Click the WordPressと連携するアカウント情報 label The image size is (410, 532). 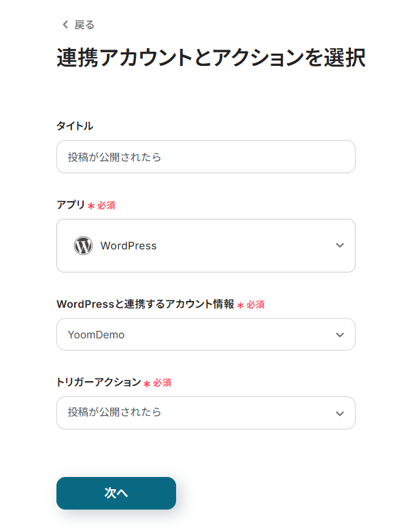pyautogui.click(x=145, y=304)
